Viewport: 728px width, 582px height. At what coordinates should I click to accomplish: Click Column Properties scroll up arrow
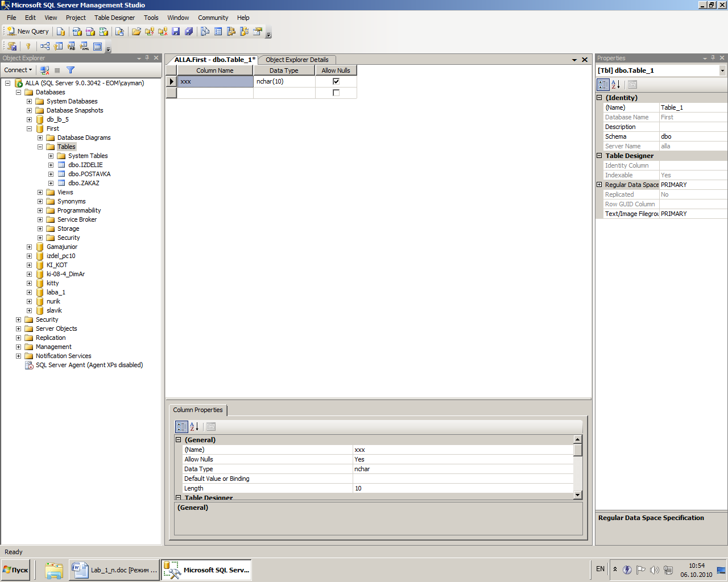(x=578, y=439)
